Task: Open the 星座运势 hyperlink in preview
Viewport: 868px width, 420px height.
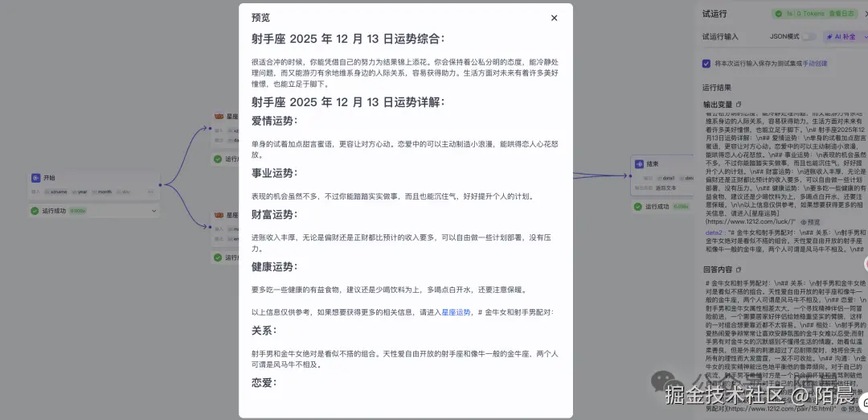Action: click(456, 312)
